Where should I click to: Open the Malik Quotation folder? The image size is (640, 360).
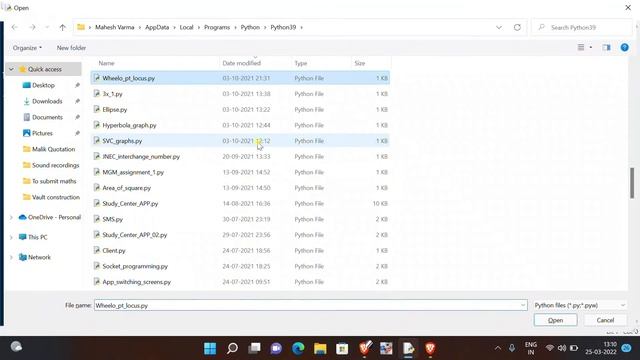[x=49, y=149]
